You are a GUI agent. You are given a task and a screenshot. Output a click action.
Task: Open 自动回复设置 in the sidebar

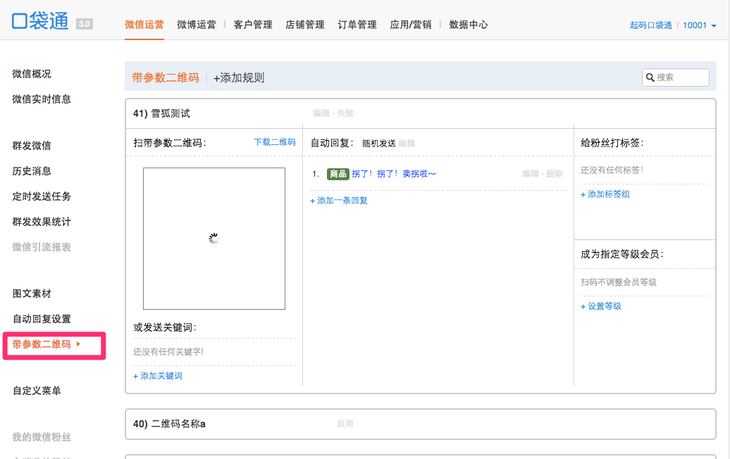tap(42, 319)
